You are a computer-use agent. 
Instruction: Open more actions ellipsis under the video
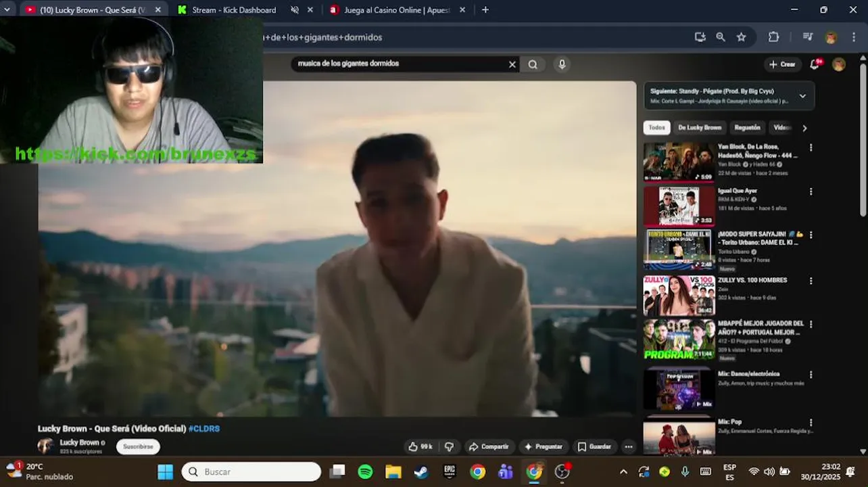click(x=629, y=446)
